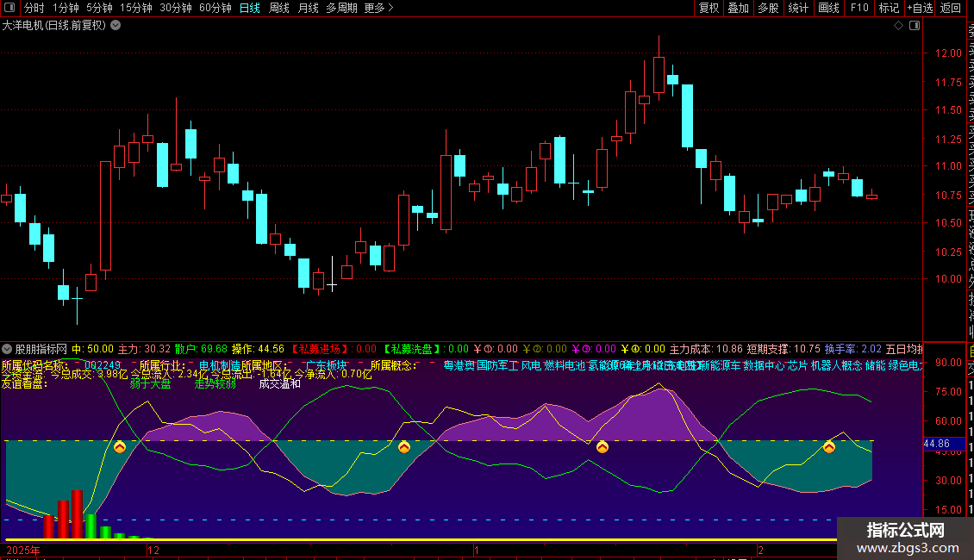
Task: Click the 走势较弱 status text
Action: [215, 383]
